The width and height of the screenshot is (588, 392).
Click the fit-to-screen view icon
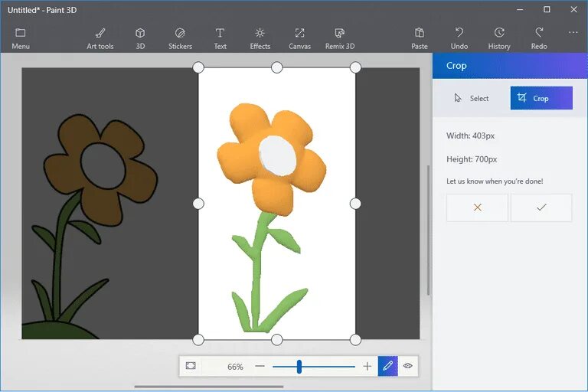tap(191, 366)
